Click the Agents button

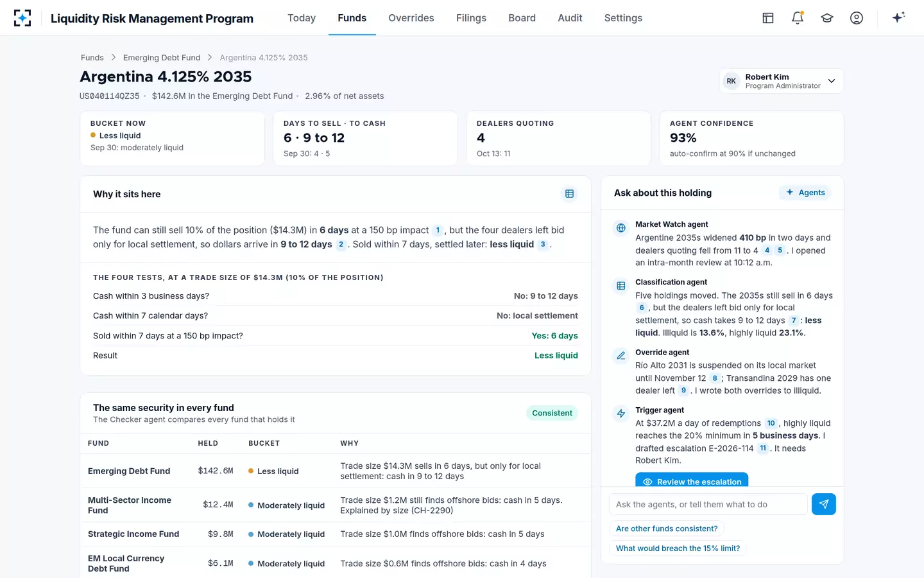click(805, 193)
